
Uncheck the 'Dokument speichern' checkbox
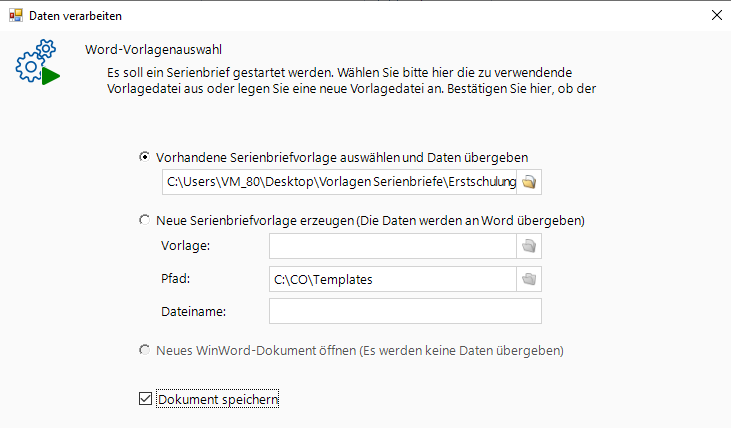[145, 400]
